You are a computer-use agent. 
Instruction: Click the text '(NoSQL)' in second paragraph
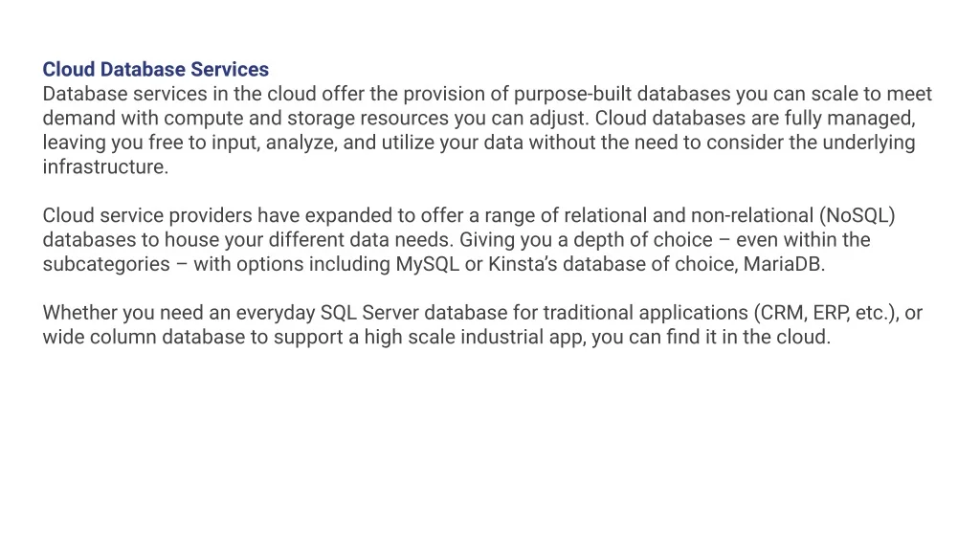click(857, 215)
